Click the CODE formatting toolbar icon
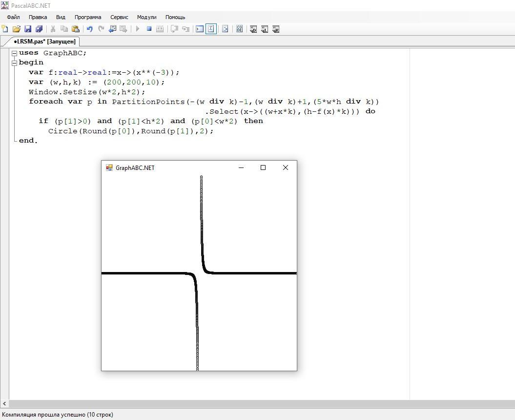This screenshot has width=515, height=420. click(x=239, y=29)
